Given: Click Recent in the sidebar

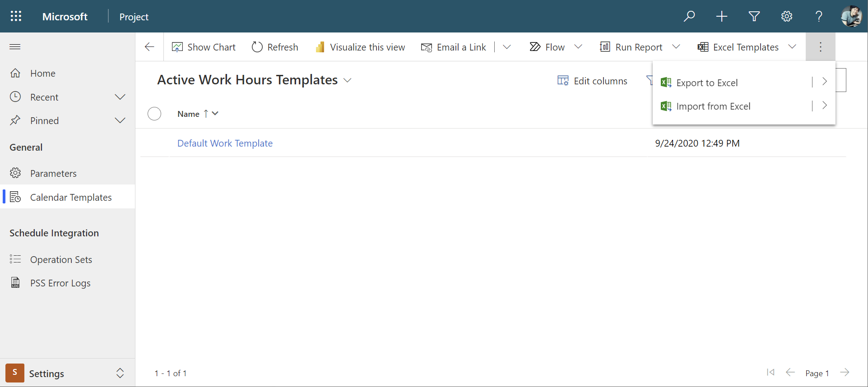Looking at the screenshot, I should 44,97.
